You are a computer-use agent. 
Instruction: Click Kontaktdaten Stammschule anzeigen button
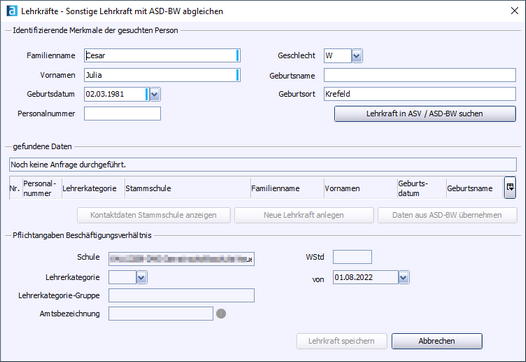[x=154, y=215]
